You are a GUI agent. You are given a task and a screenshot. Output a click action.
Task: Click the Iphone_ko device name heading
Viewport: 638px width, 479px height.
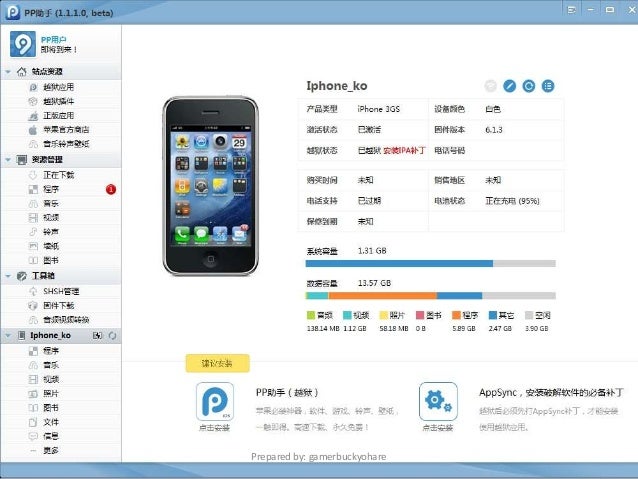pyautogui.click(x=336, y=86)
